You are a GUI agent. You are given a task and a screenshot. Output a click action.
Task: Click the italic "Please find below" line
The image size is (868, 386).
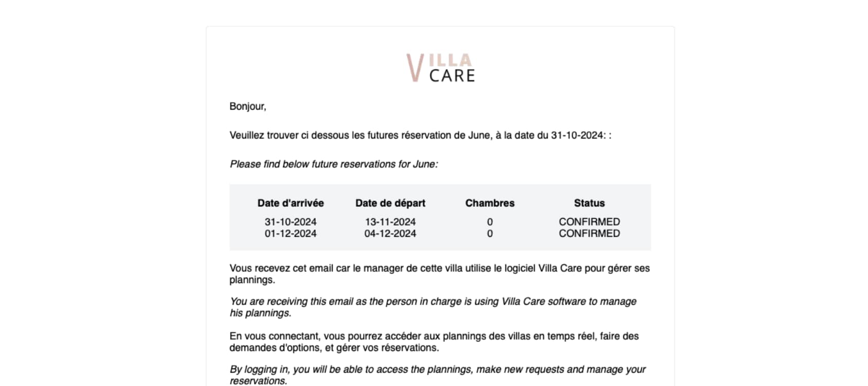tap(333, 164)
